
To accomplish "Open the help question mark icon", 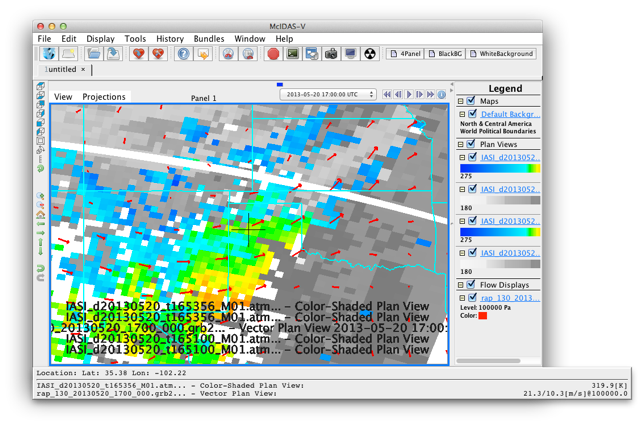I will click(x=183, y=53).
